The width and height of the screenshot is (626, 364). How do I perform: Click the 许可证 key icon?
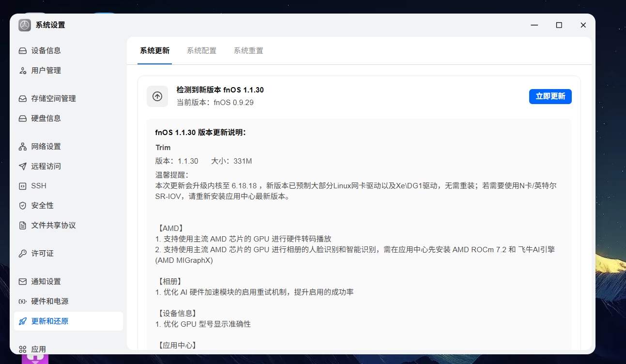(x=23, y=254)
